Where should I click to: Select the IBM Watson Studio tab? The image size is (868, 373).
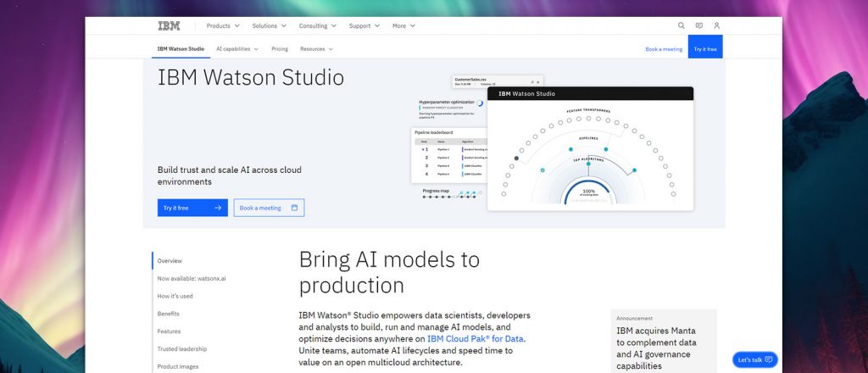point(181,48)
